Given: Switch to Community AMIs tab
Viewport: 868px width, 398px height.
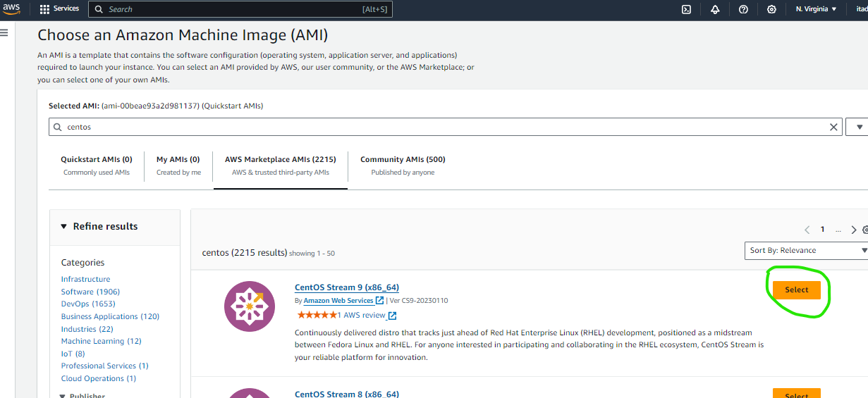Looking at the screenshot, I should click(403, 166).
